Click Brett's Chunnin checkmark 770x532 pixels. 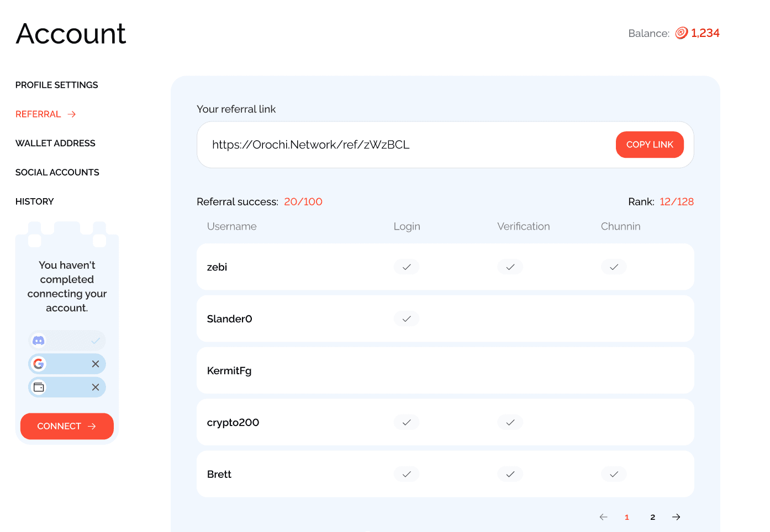pyautogui.click(x=614, y=475)
